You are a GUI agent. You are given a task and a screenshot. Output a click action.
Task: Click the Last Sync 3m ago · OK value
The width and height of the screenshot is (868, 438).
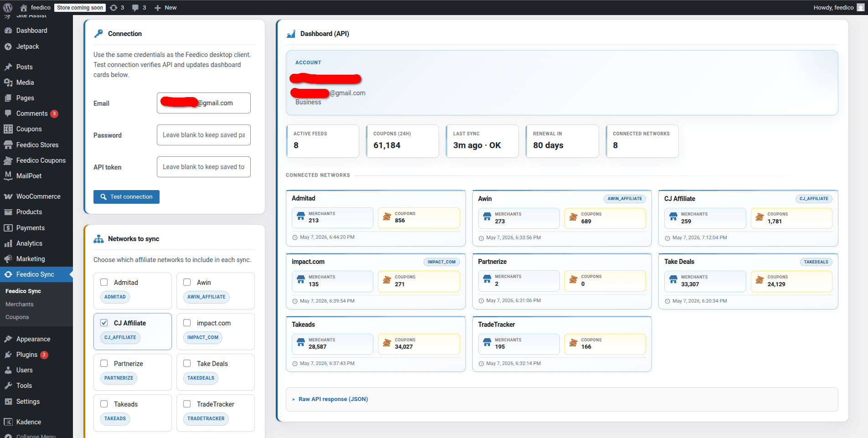pos(477,145)
